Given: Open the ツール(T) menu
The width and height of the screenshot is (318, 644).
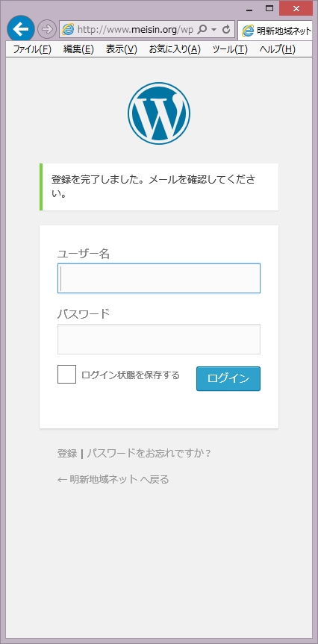Looking at the screenshot, I should (x=230, y=50).
